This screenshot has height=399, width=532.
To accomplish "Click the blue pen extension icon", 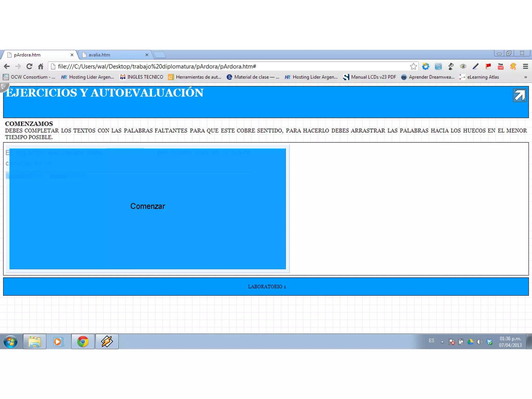I will [475, 66].
